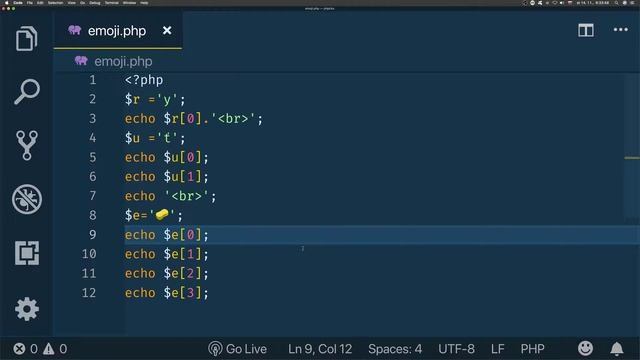The width and height of the screenshot is (640, 360).
Task: Click on "echo $e[3];" line
Action: click(x=167, y=293)
